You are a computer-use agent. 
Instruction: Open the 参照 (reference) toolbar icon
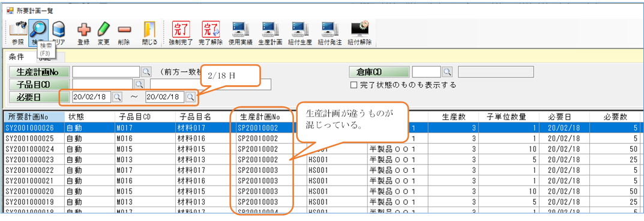point(17,32)
